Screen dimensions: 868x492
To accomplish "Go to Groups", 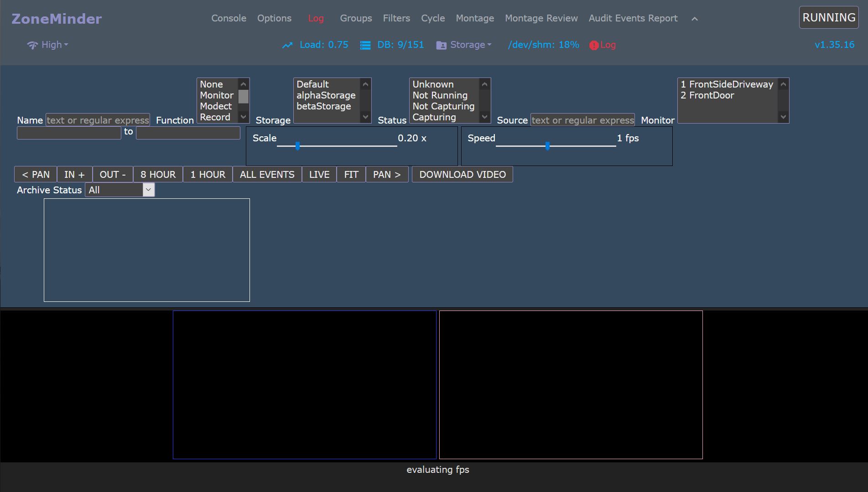I will [356, 18].
